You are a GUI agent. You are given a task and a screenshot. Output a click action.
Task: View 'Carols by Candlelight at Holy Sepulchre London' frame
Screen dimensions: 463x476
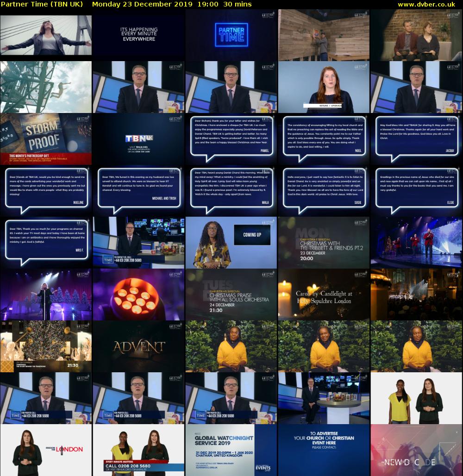[324, 294]
